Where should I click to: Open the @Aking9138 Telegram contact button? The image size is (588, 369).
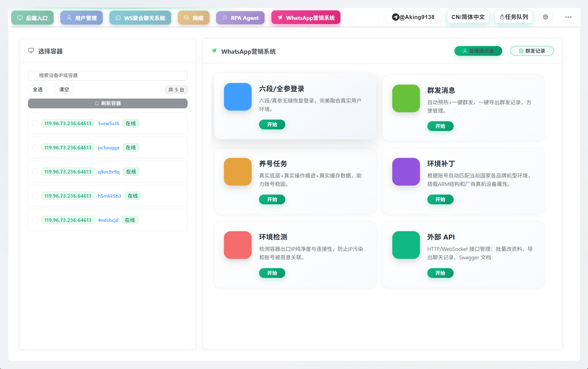[x=413, y=17]
